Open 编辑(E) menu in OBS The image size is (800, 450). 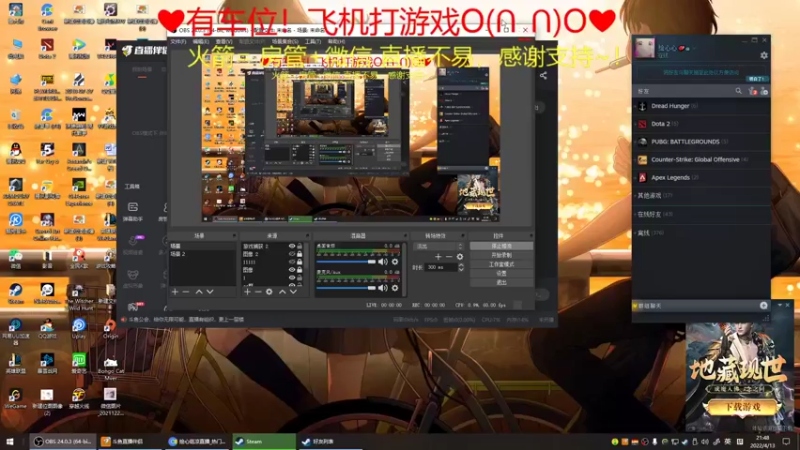click(201, 41)
